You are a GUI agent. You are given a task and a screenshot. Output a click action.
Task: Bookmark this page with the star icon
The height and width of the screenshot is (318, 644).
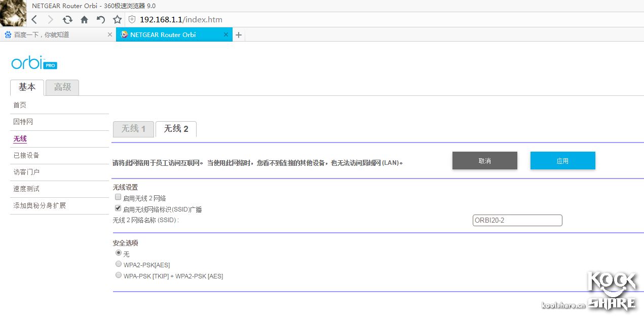pyautogui.click(x=118, y=20)
